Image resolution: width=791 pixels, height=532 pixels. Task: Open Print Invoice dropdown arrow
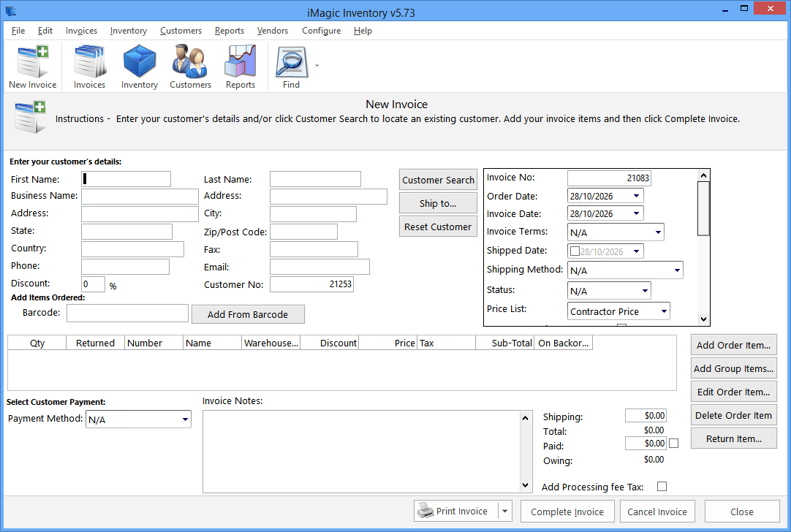(504, 511)
